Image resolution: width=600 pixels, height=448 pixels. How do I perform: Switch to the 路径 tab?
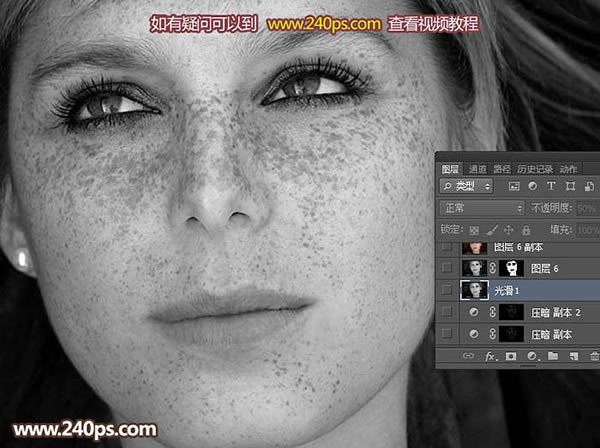pos(502,169)
